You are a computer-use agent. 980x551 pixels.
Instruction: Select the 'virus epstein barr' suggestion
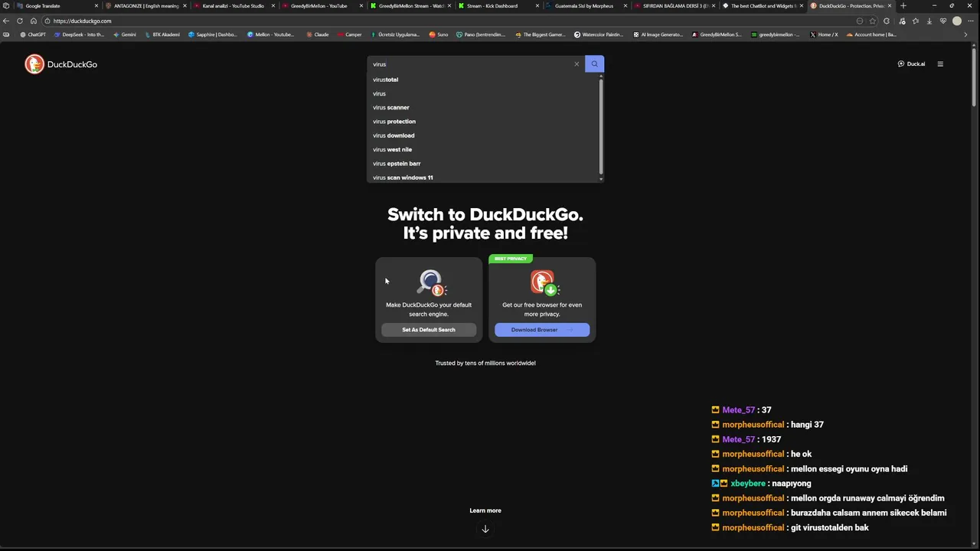click(x=484, y=164)
